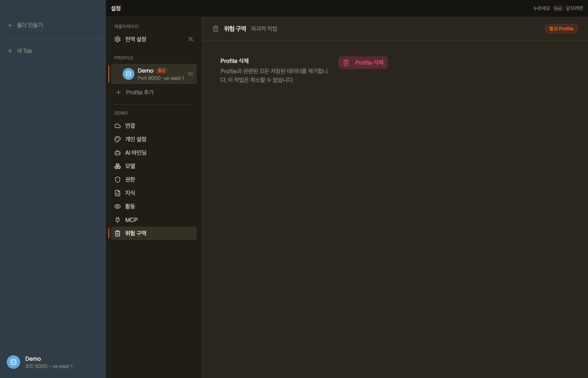
Task: Click the cloud icon for 연결
Action: [x=118, y=126]
